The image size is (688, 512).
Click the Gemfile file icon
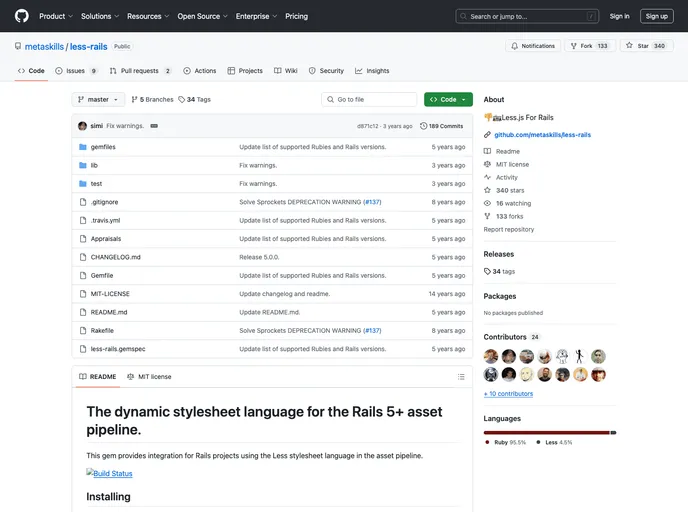82,276
